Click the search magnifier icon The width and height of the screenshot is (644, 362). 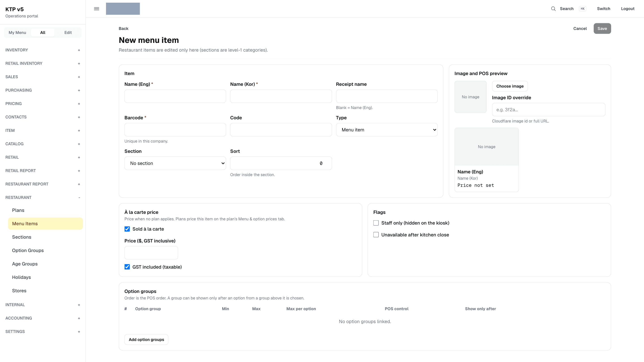pyautogui.click(x=553, y=9)
